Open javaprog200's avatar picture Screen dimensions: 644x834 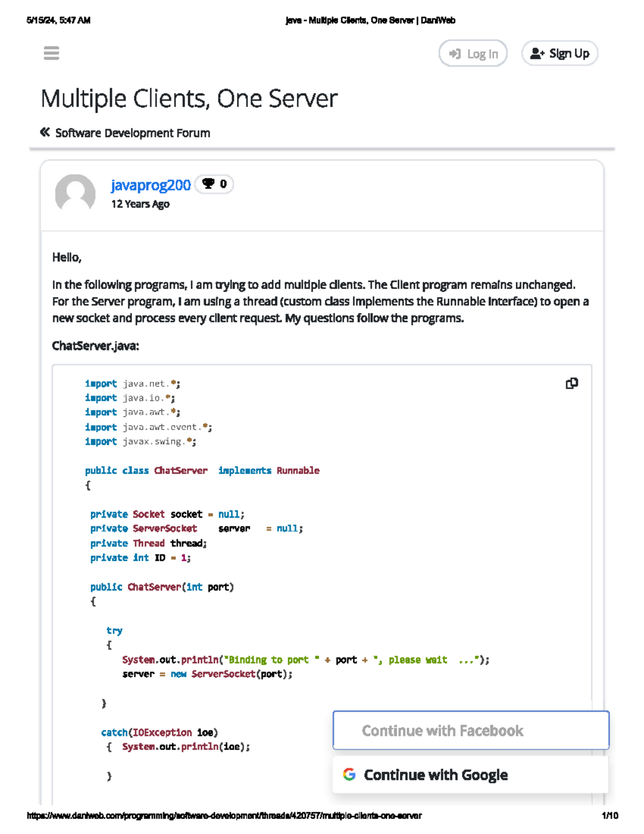pyautogui.click(x=75, y=193)
